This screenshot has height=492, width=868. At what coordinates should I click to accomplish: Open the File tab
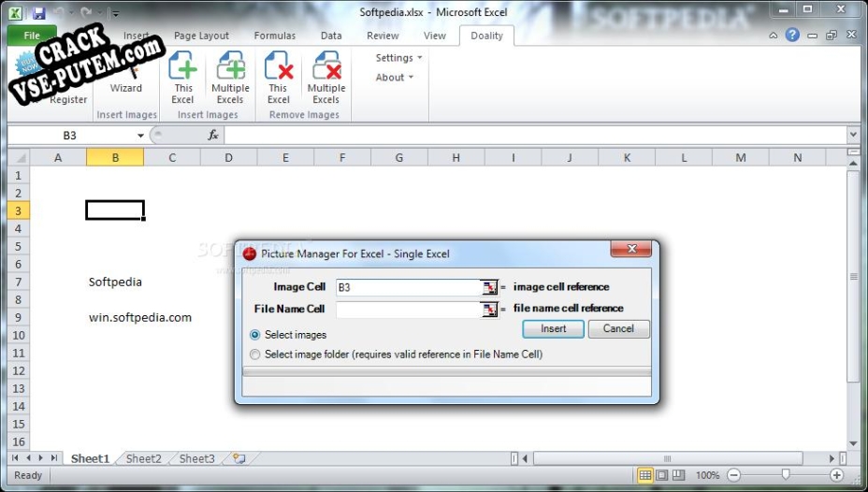32,36
